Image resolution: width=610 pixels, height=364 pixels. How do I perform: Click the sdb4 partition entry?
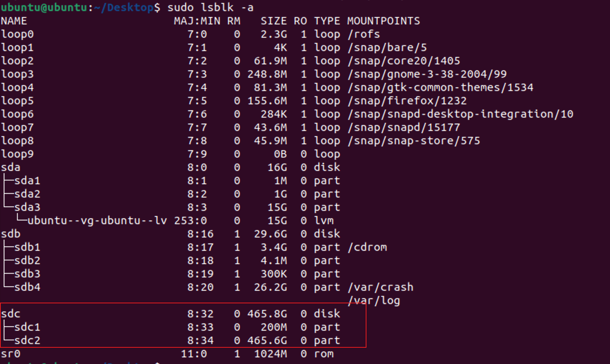[27, 287]
